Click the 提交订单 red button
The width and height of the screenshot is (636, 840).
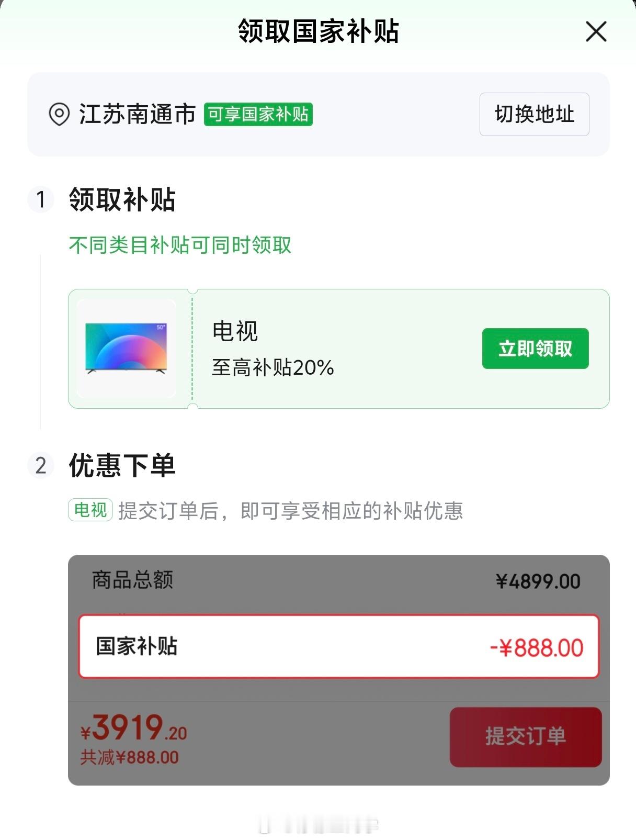pyautogui.click(x=526, y=737)
